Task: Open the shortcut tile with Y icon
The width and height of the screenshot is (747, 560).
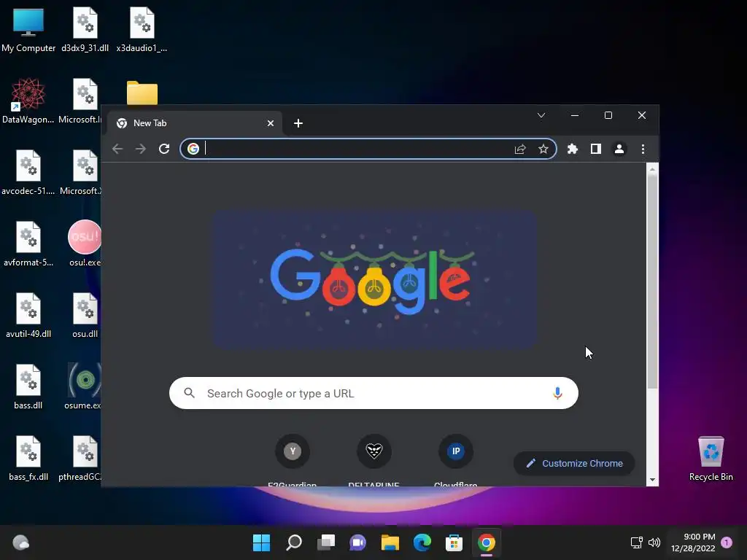Action: [293, 460]
